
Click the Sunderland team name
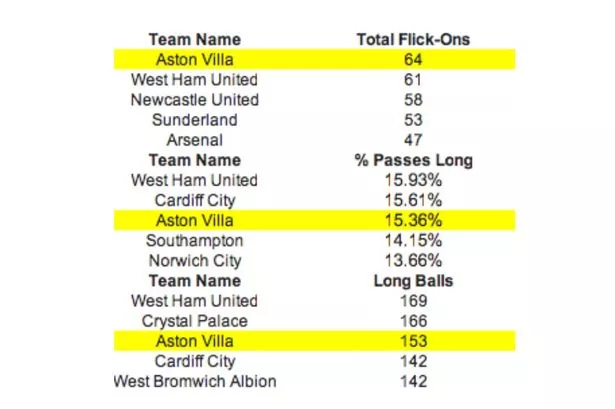(x=195, y=120)
